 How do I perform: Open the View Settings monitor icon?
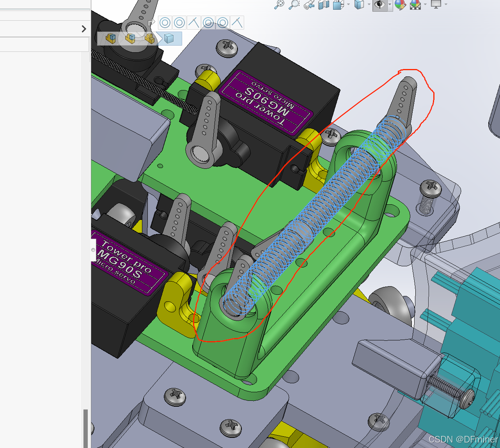coord(436,5)
